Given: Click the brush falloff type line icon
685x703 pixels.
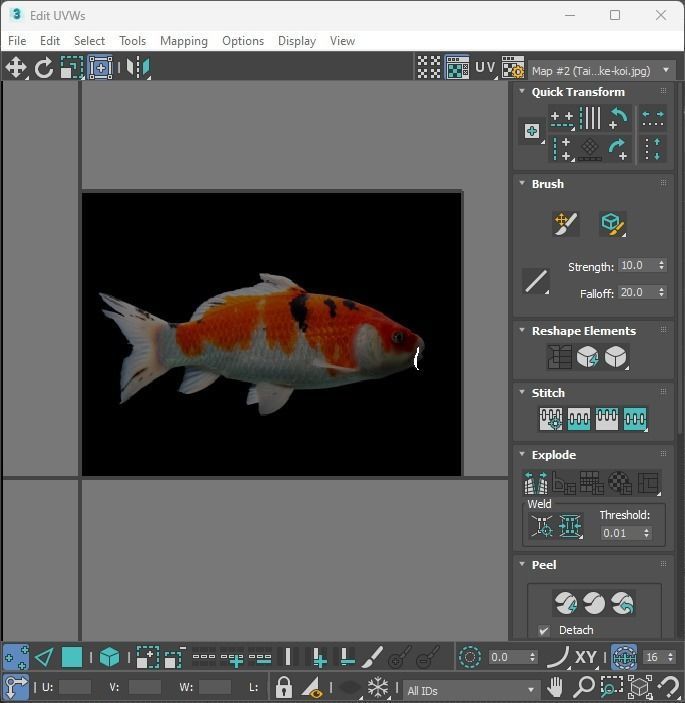Looking at the screenshot, I should (x=536, y=282).
